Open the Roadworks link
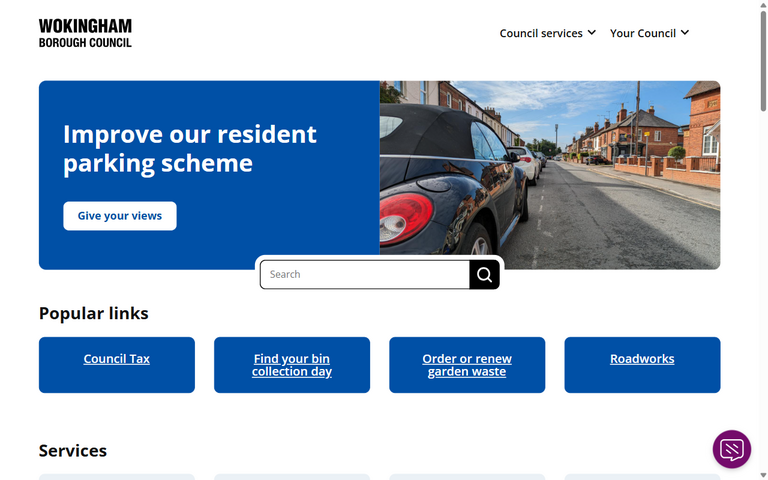This screenshot has height=480, width=768. pos(642,359)
